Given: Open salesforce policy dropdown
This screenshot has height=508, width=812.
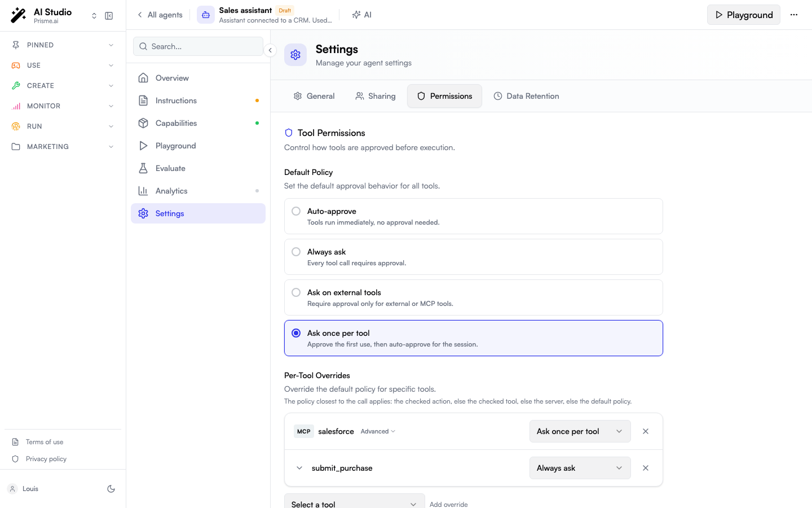Looking at the screenshot, I should (x=580, y=431).
